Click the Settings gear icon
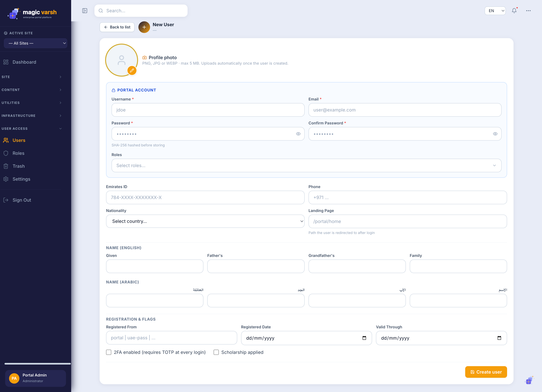 (6, 179)
